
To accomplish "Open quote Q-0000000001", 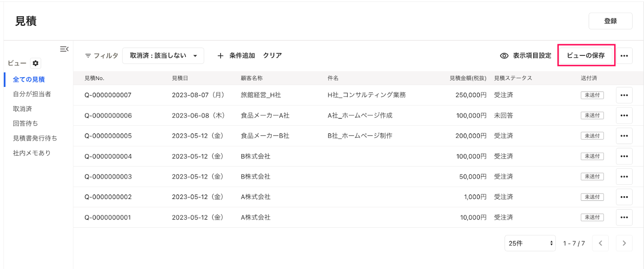I will (108, 217).
